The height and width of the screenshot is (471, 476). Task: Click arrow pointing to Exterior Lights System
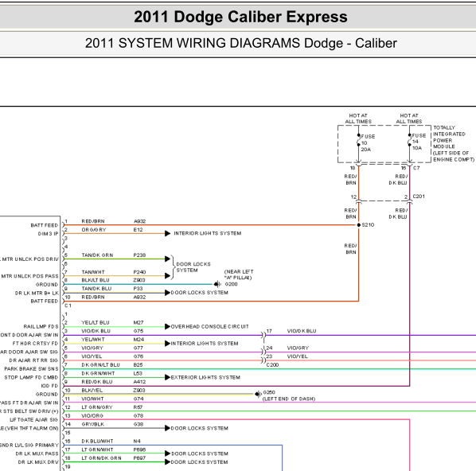tap(168, 377)
